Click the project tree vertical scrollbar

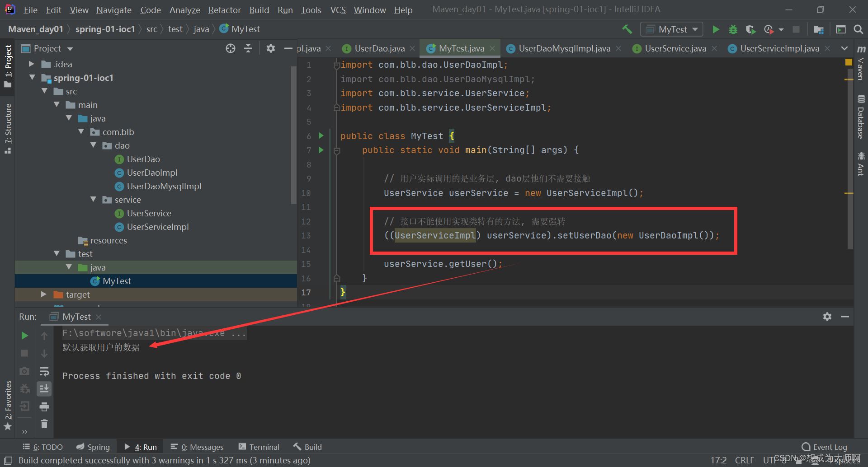[294, 135]
